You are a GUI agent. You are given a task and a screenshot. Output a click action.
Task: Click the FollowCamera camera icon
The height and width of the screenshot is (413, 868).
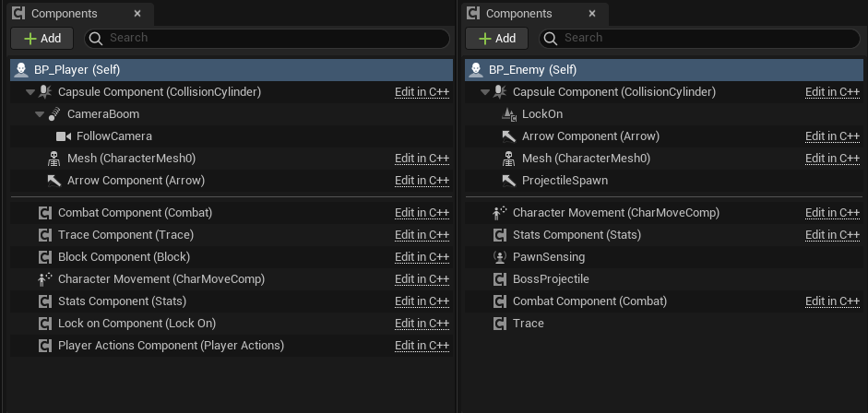point(64,136)
